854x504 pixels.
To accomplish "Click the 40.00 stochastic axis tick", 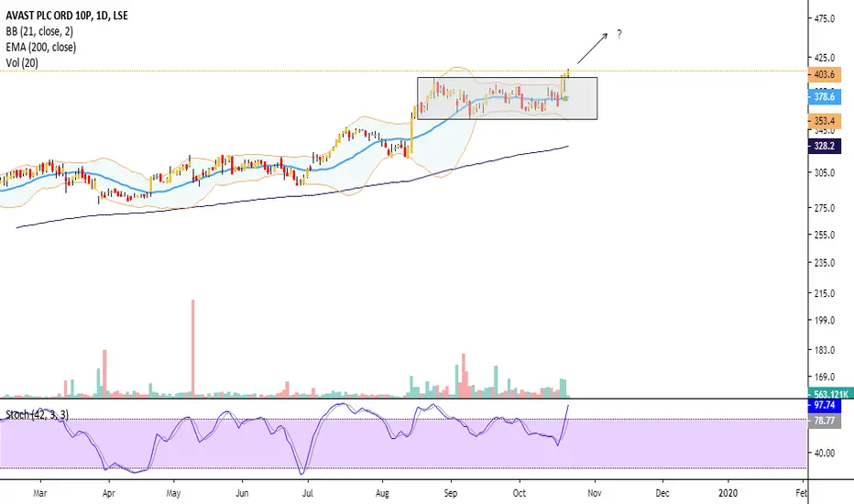I will 824,454.
